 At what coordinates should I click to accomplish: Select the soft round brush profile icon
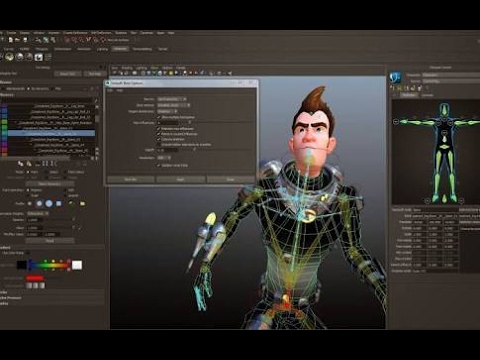pyautogui.click(x=39, y=203)
